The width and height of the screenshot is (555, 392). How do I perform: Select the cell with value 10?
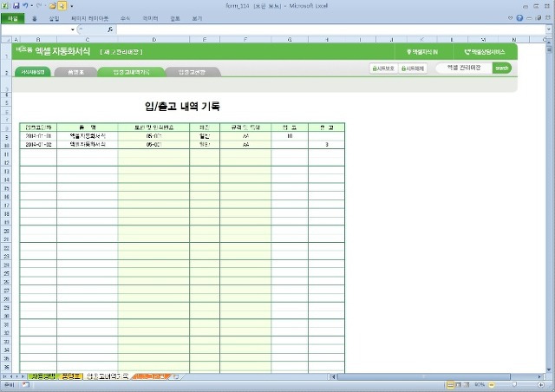290,136
